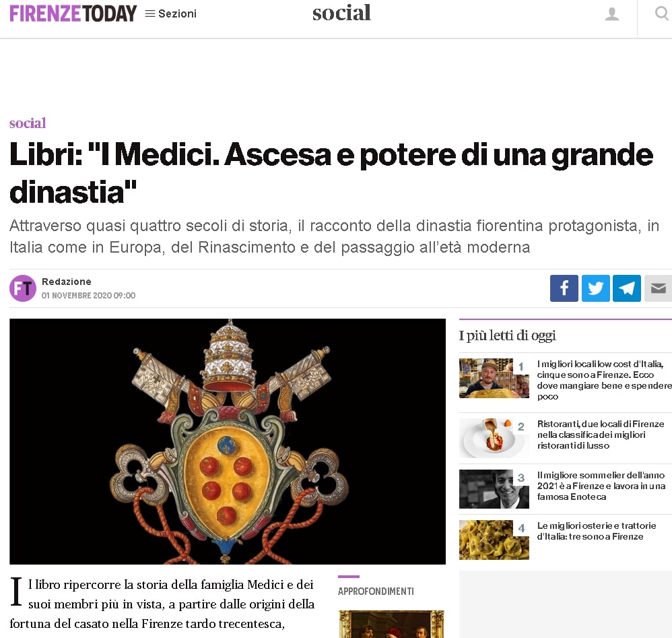
Task: Open thumbnail of man with pizza
Action: [x=494, y=378]
